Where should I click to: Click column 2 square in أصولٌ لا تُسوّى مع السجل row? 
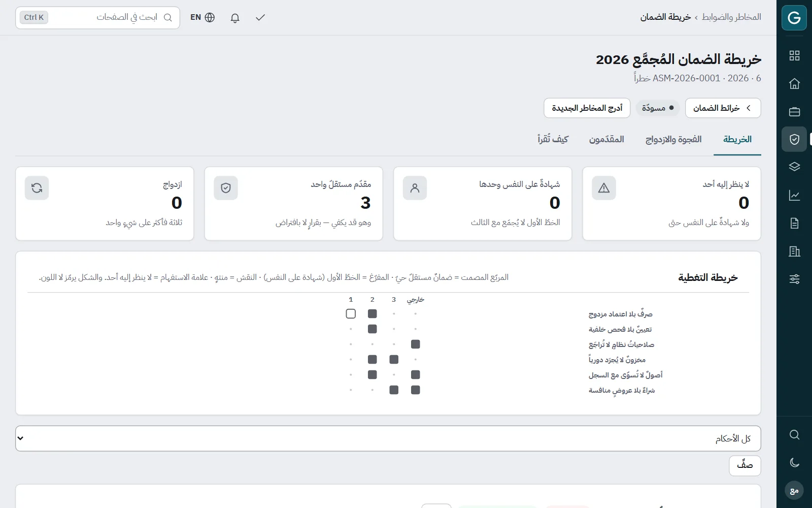373,375
